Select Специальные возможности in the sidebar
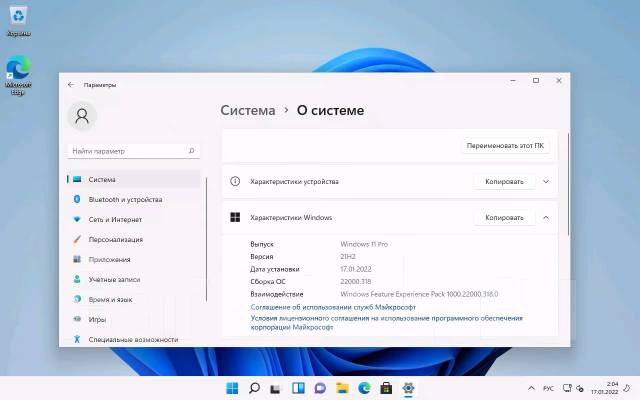This screenshot has width=640, height=400. tap(134, 339)
